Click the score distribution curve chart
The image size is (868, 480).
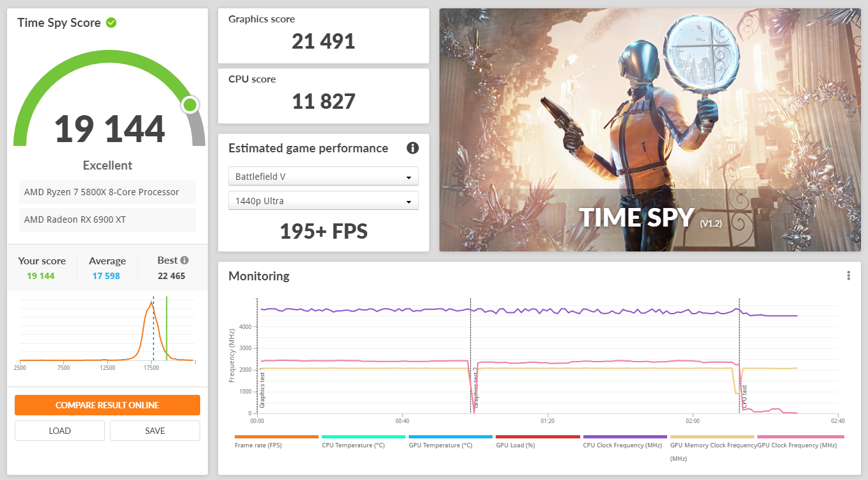107,330
